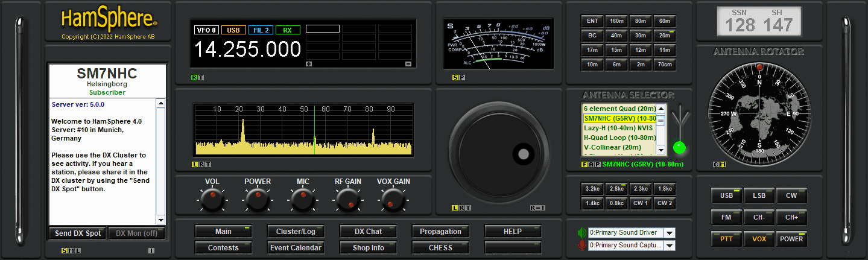Click the plus icon in the frequency display

tap(309, 64)
